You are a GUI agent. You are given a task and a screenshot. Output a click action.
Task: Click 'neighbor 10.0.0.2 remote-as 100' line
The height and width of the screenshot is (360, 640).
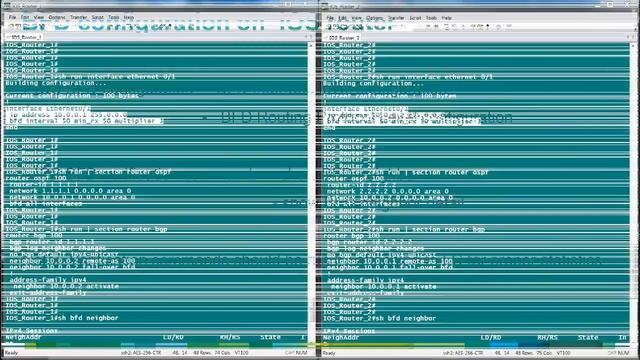(x=72, y=261)
